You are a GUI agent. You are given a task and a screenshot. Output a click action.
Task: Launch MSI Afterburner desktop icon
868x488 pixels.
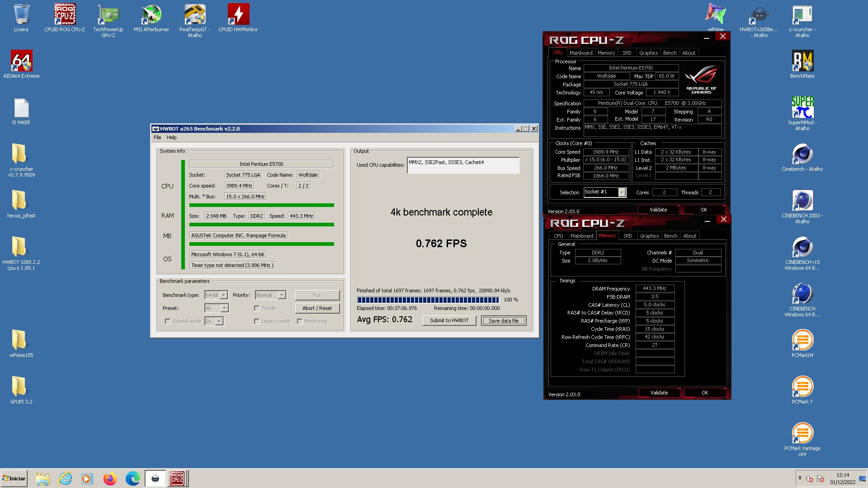point(151,18)
